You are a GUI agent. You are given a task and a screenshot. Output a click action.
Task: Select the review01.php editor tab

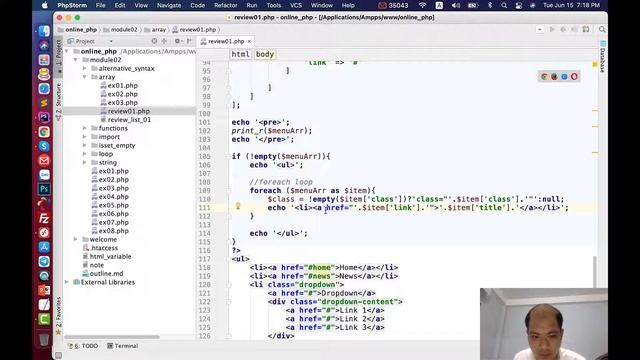coord(226,41)
